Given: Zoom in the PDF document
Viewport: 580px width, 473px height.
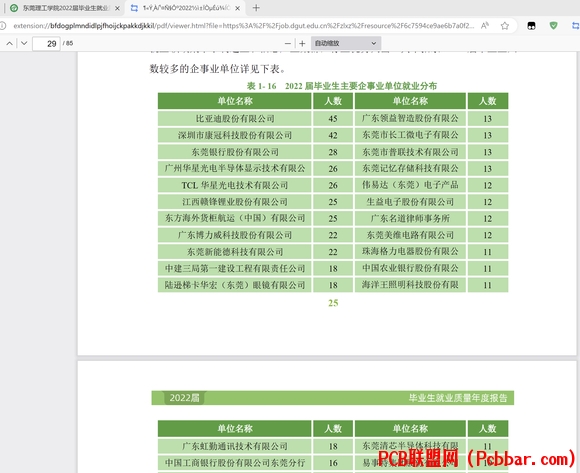Looking at the screenshot, I should tap(302, 43).
